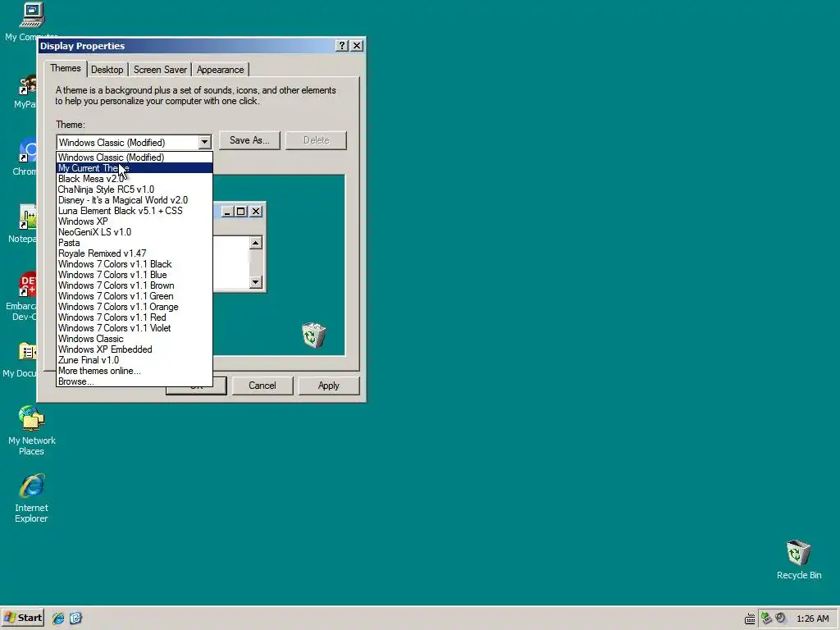The width and height of the screenshot is (840, 630).
Task: Choose My Current Theme in the list
Action: pos(135,168)
